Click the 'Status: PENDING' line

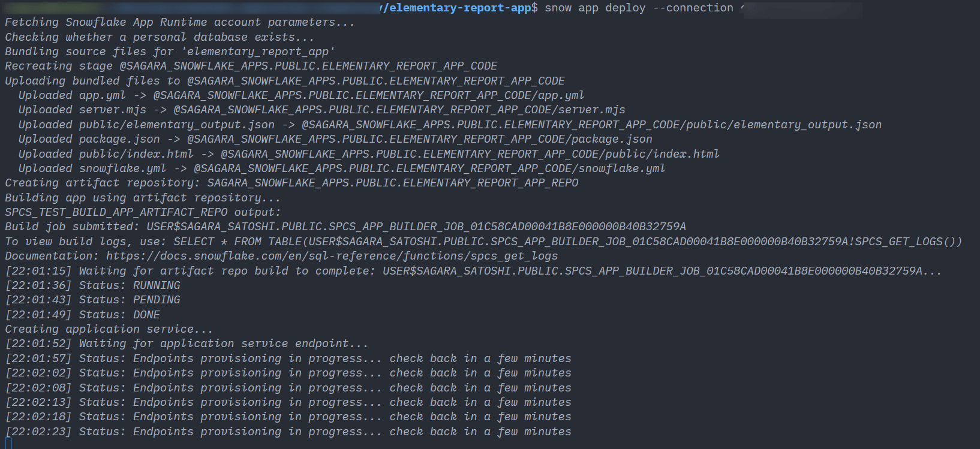(93, 300)
